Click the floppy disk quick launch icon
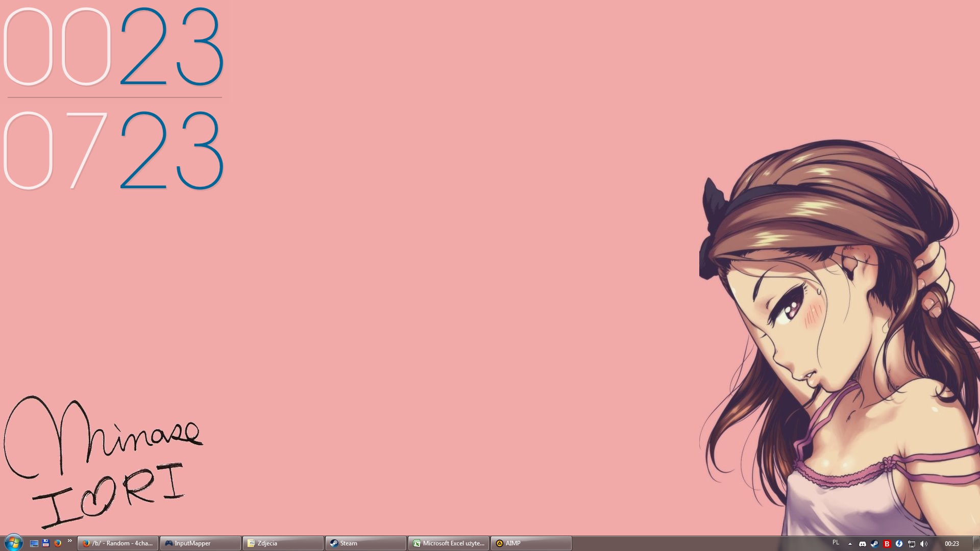 click(x=45, y=543)
